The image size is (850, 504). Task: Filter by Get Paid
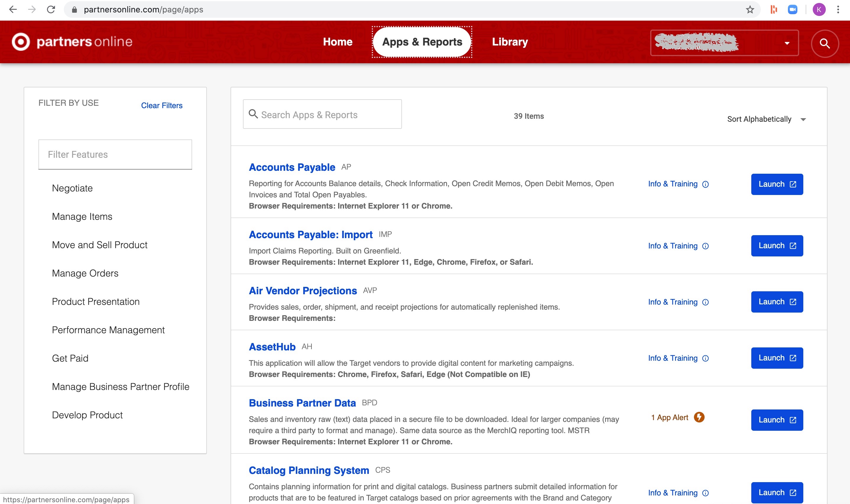[x=70, y=358]
